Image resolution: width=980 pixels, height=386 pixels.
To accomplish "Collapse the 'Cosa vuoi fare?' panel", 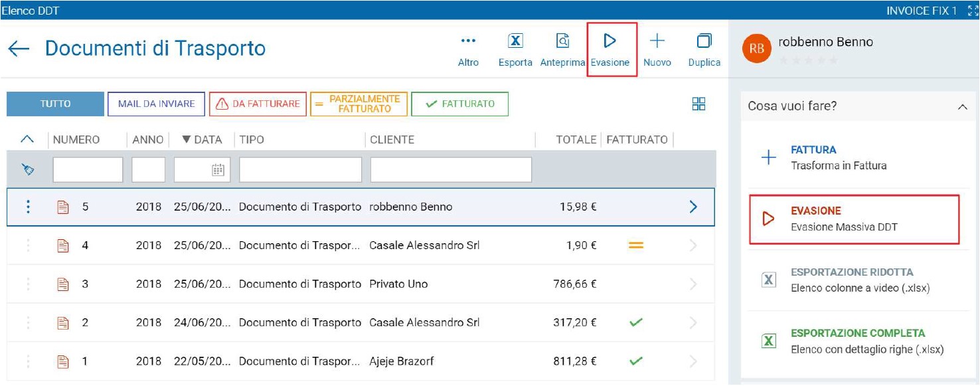I will pos(963,107).
